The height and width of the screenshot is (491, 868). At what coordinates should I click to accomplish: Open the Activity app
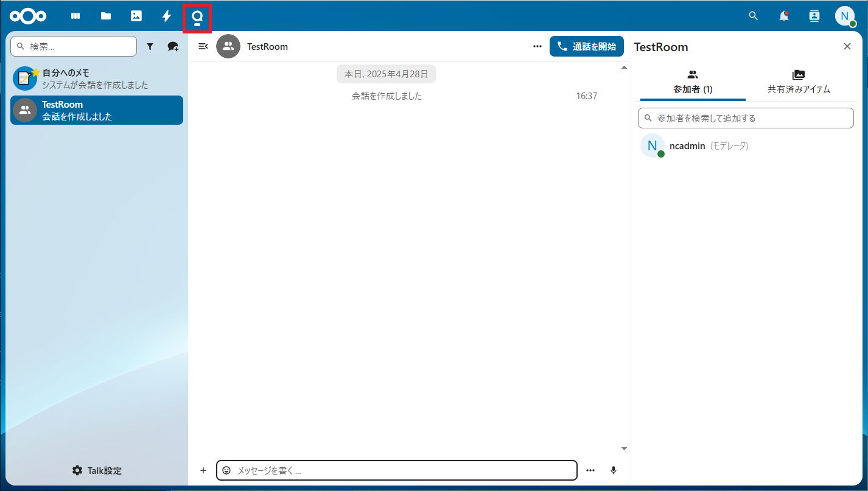pos(166,16)
